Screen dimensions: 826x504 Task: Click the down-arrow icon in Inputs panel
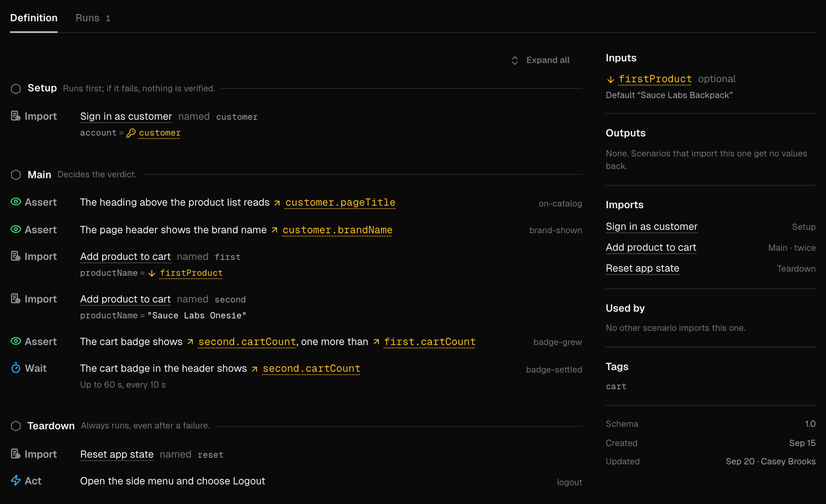(x=611, y=80)
